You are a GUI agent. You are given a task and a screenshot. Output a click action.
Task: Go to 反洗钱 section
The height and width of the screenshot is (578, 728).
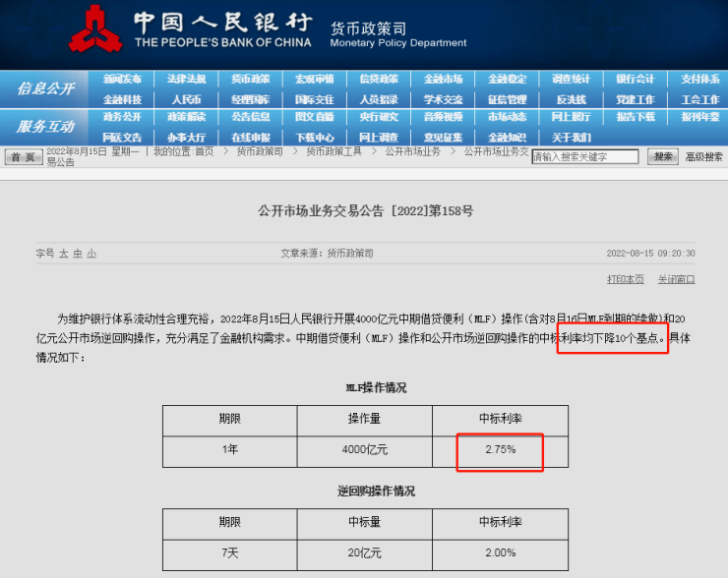(571, 99)
